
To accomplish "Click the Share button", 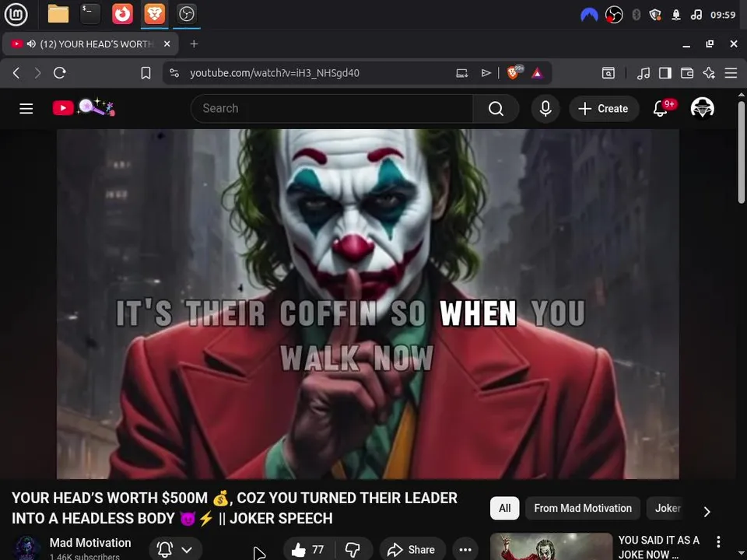I will coord(412,550).
